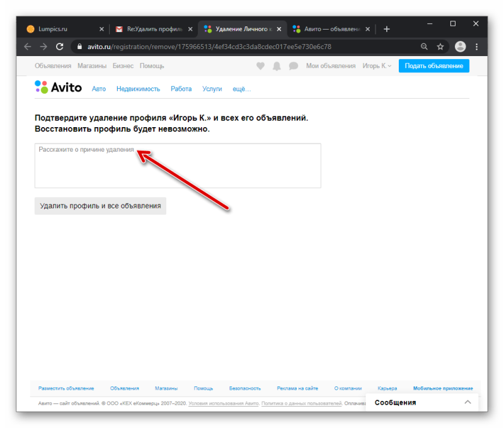Expand the ещё… categories list
Viewport: 504px width, 428px height.
(241, 89)
